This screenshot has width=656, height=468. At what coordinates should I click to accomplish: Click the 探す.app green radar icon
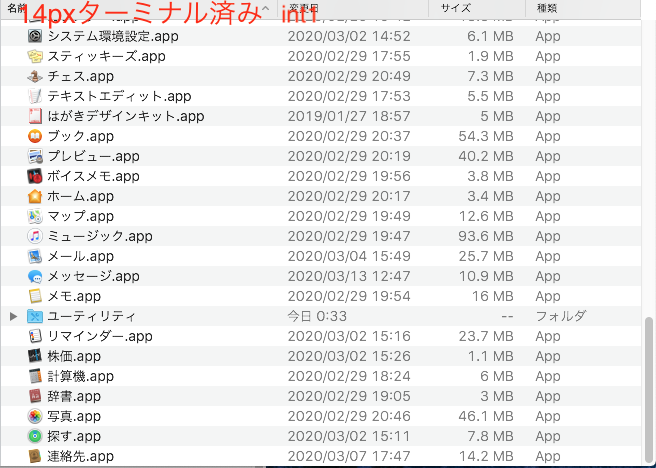point(35,436)
